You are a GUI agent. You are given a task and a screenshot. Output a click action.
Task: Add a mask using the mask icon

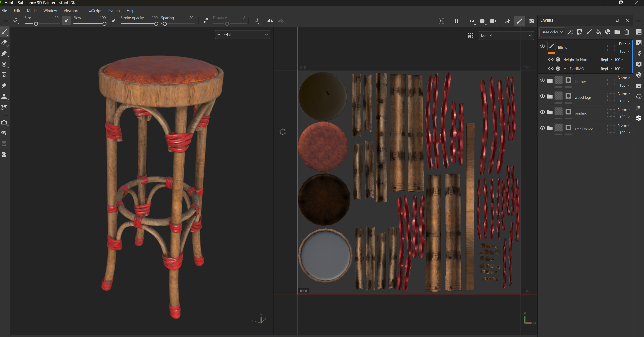[x=579, y=32]
